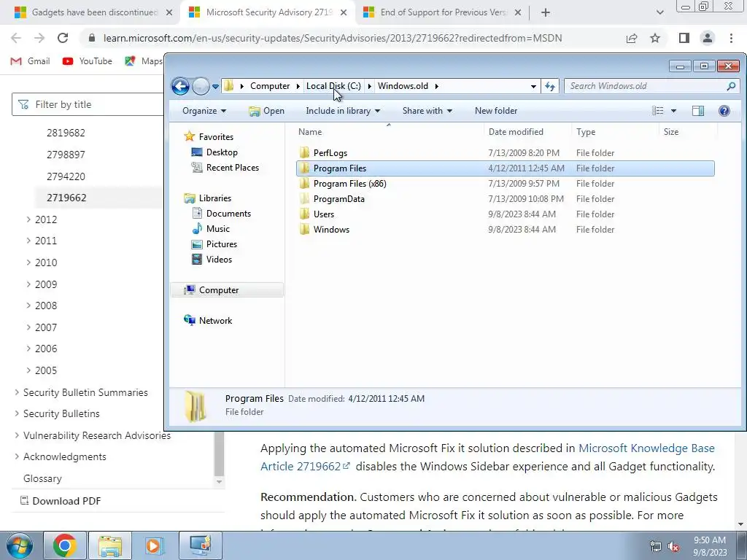
Task: Reload the page in Chrome
Action: tap(63, 38)
